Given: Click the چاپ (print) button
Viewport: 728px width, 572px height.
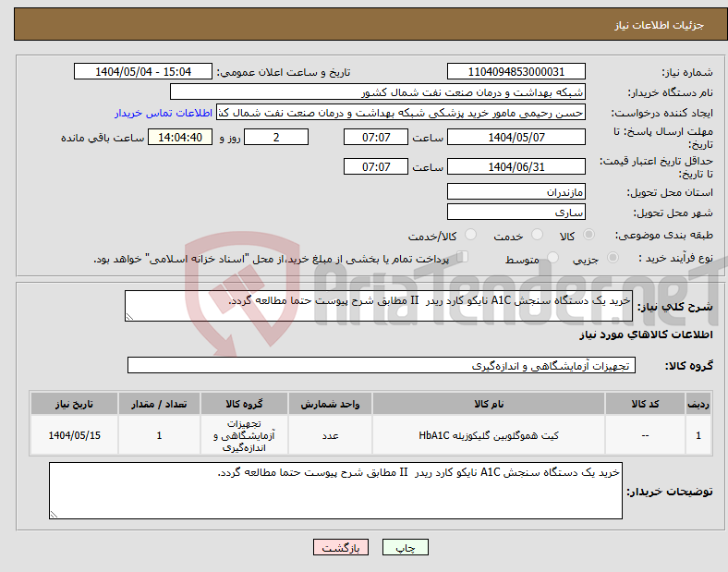Looking at the screenshot, I should [x=405, y=547].
